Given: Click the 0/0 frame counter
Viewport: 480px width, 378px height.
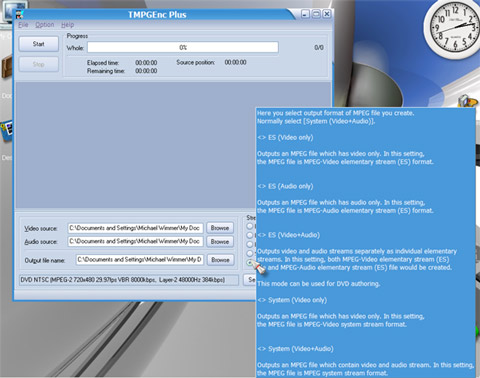Looking at the screenshot, I should (x=319, y=47).
